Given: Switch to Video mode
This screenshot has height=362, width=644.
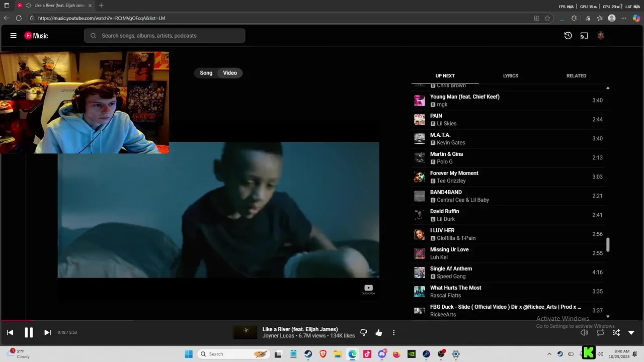Looking at the screenshot, I should tap(230, 73).
